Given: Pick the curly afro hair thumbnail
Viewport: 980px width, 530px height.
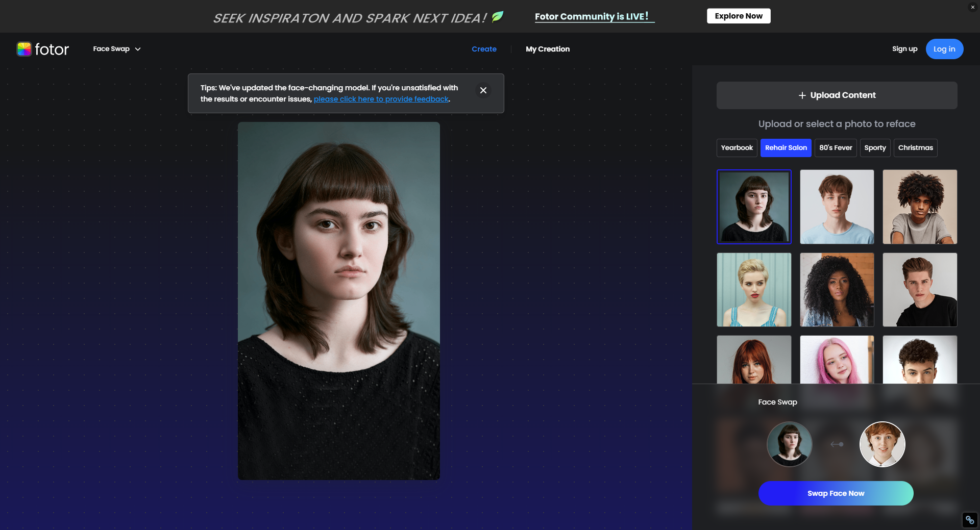Looking at the screenshot, I should pyautogui.click(x=919, y=207).
